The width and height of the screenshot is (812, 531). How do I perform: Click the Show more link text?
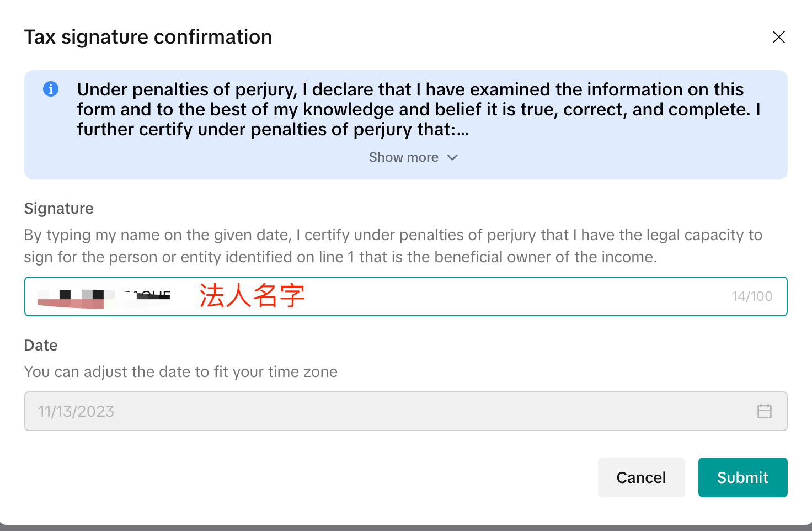click(403, 157)
